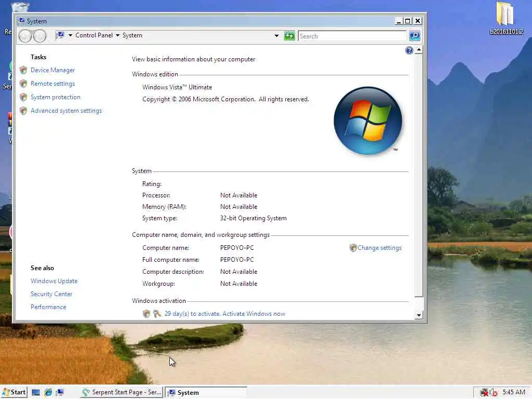
Task: Click the taskbar clock showing 5:45 AM
Action: (x=514, y=392)
